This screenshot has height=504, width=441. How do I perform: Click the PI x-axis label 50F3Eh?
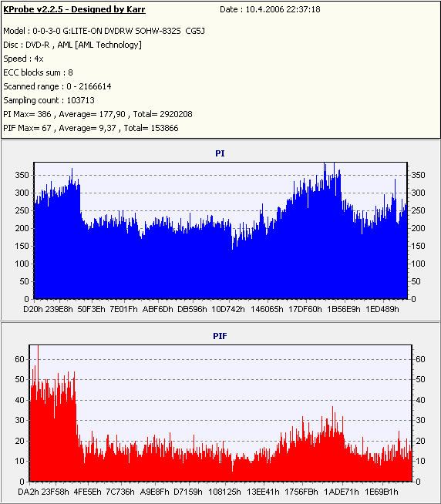[91, 309]
